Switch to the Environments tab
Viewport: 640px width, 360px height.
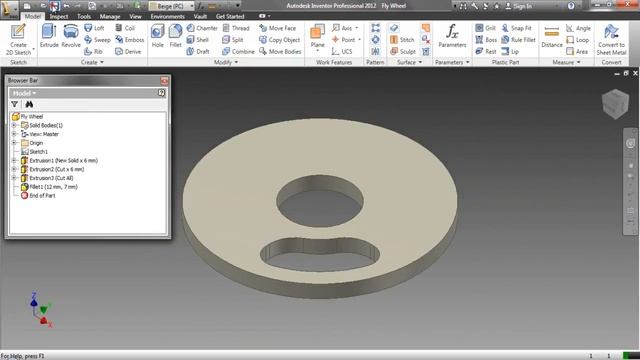(167, 16)
